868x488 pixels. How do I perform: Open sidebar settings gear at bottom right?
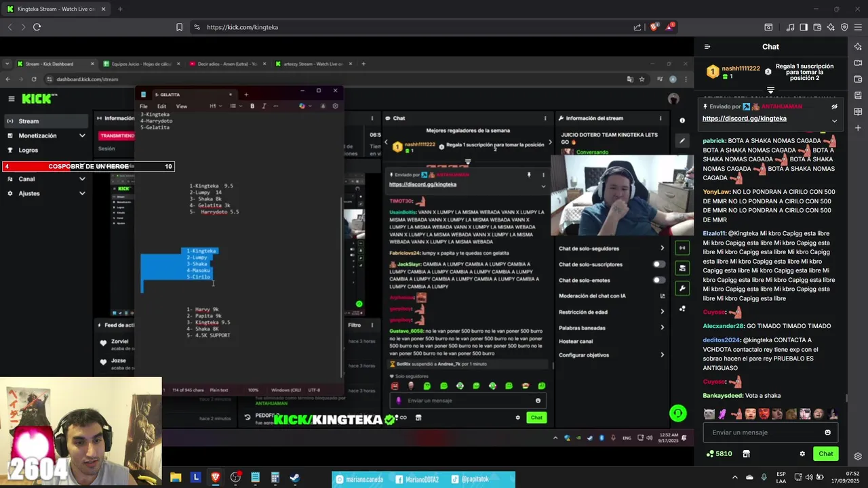858,456
